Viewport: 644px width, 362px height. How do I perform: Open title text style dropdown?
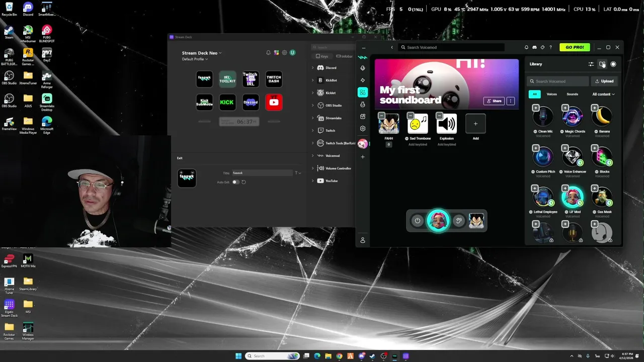(x=298, y=173)
